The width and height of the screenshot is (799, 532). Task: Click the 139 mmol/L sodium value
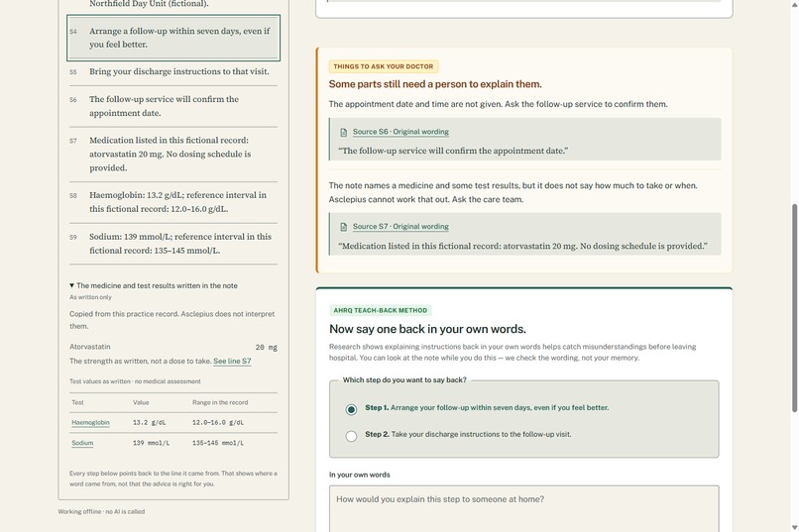[151, 443]
